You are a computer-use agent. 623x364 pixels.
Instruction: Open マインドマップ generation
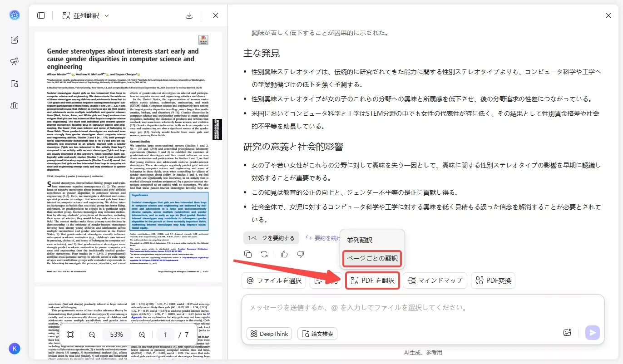tap(435, 280)
